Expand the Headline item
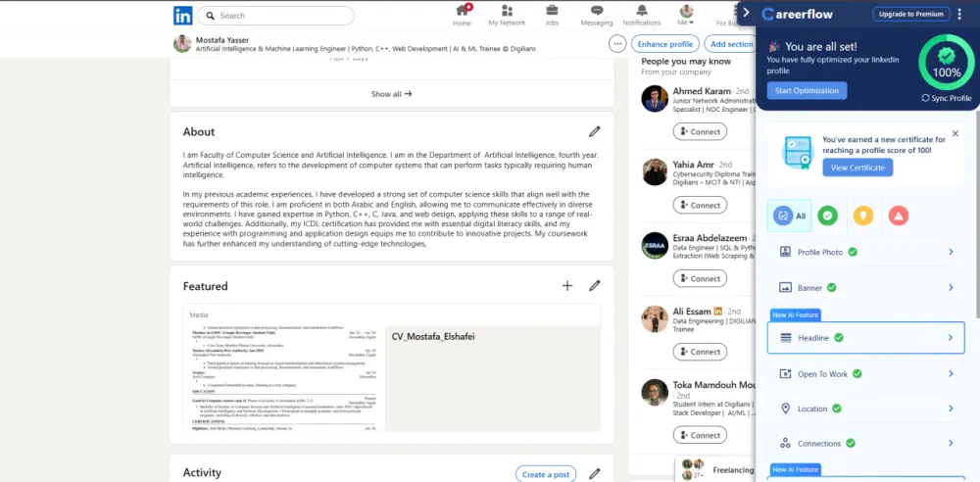Screen dimensions: 980x482 (865, 338)
